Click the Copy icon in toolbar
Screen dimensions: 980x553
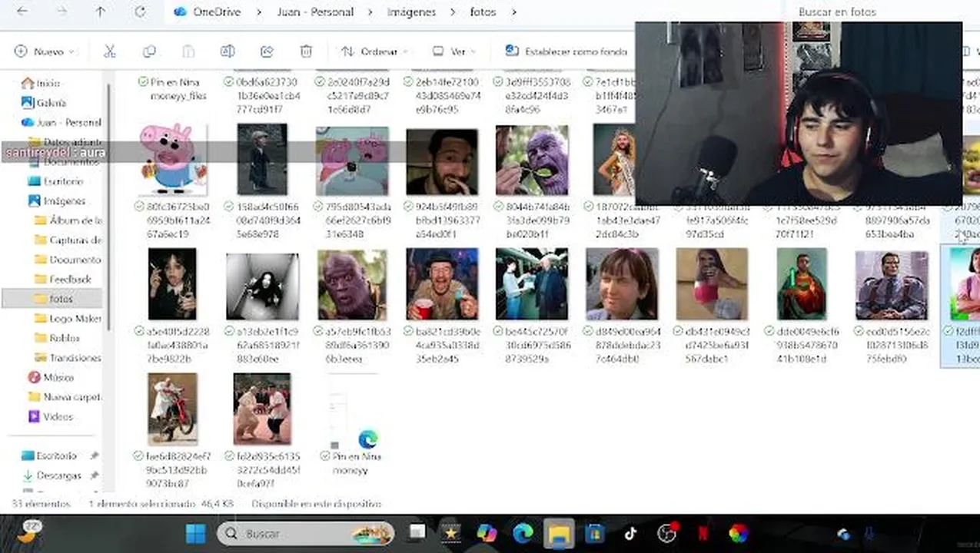click(x=149, y=51)
